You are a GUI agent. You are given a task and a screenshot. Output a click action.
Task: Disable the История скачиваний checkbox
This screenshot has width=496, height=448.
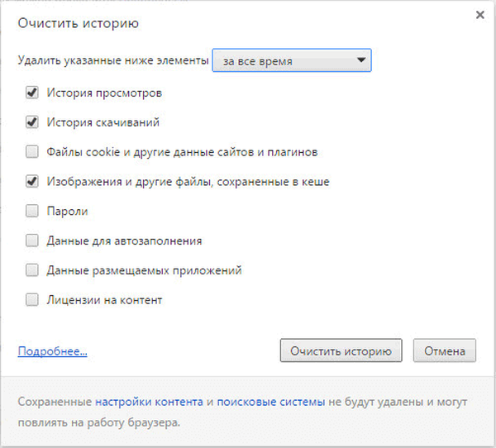coord(32,122)
